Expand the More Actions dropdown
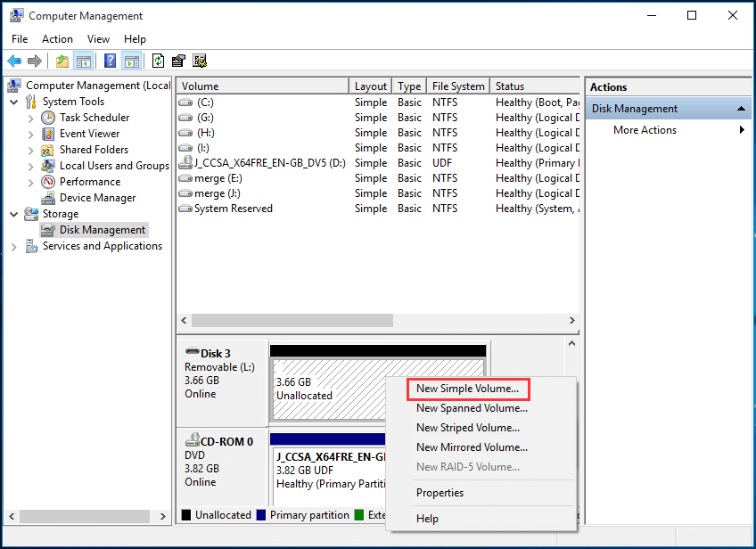Screen dimensions: 756x549 742,129
